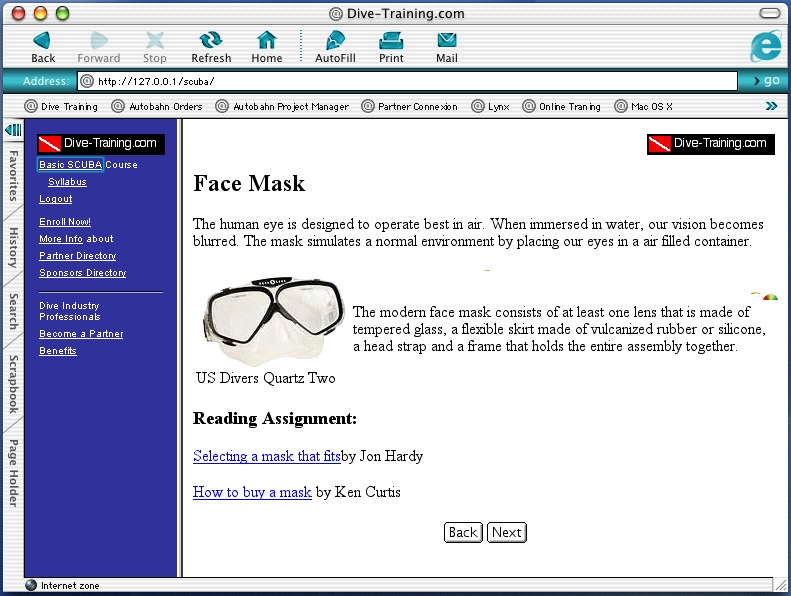Open the Autobahn Project Manager bookmark
Viewport: 791px width, 596px height.
(282, 106)
